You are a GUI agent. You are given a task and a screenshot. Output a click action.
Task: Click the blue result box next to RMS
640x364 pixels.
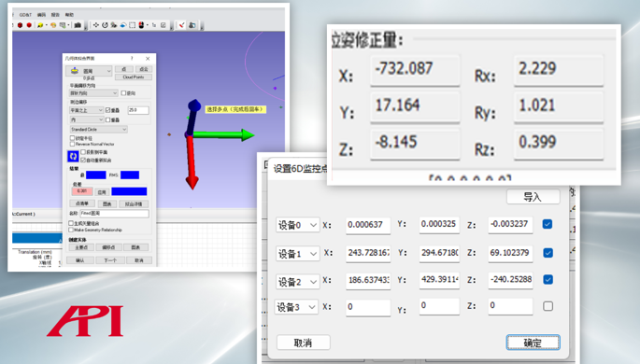pyautogui.click(x=130, y=175)
